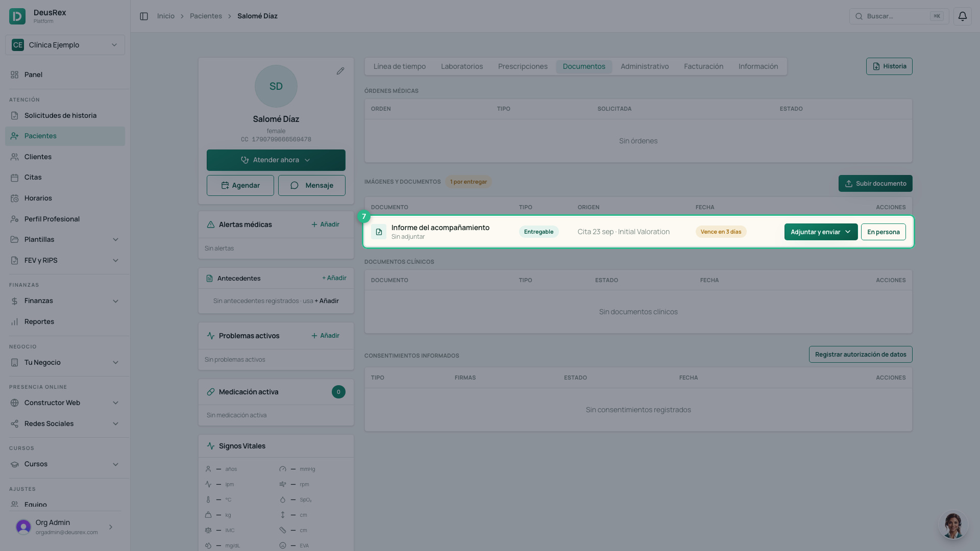This screenshot has width=980, height=551.
Task: Expand the Tu Negocio menu
Action: 65,362
